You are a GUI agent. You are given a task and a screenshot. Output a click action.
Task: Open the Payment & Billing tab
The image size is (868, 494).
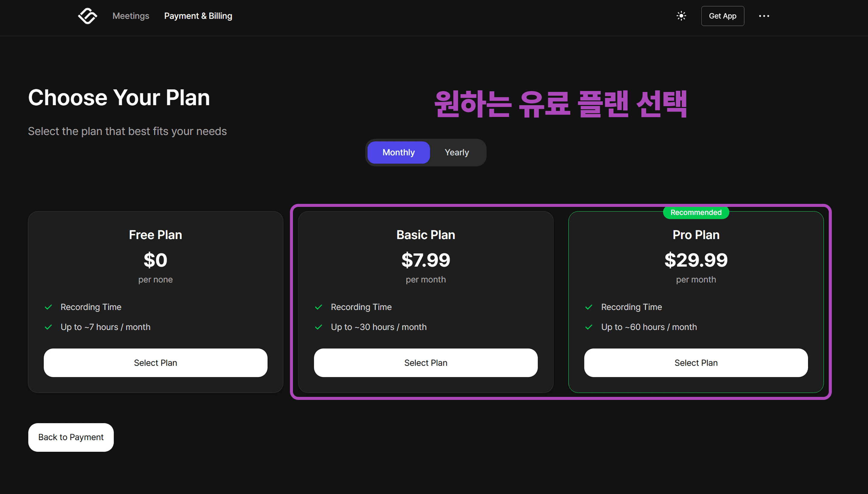pos(198,16)
